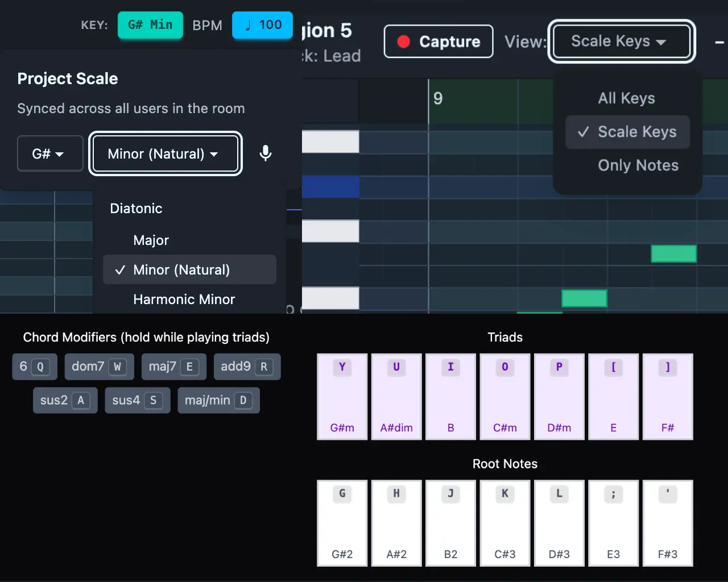Open the Scale Keys view dropdown
The height and width of the screenshot is (582, 728).
[622, 41]
